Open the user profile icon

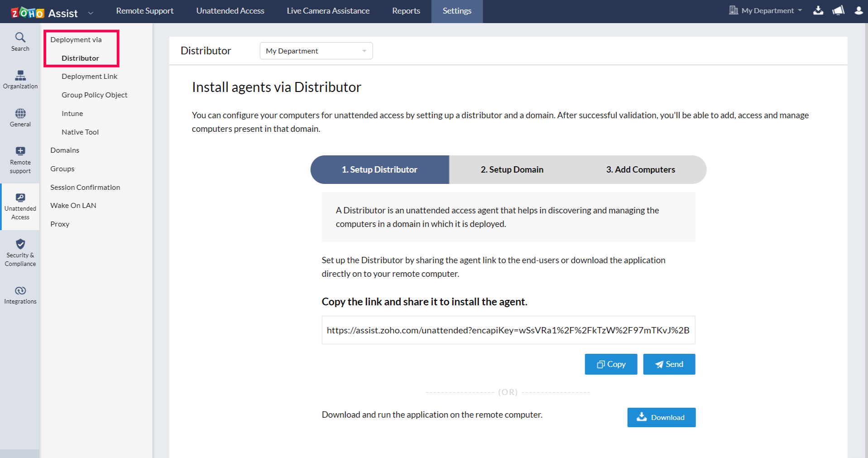859,10
